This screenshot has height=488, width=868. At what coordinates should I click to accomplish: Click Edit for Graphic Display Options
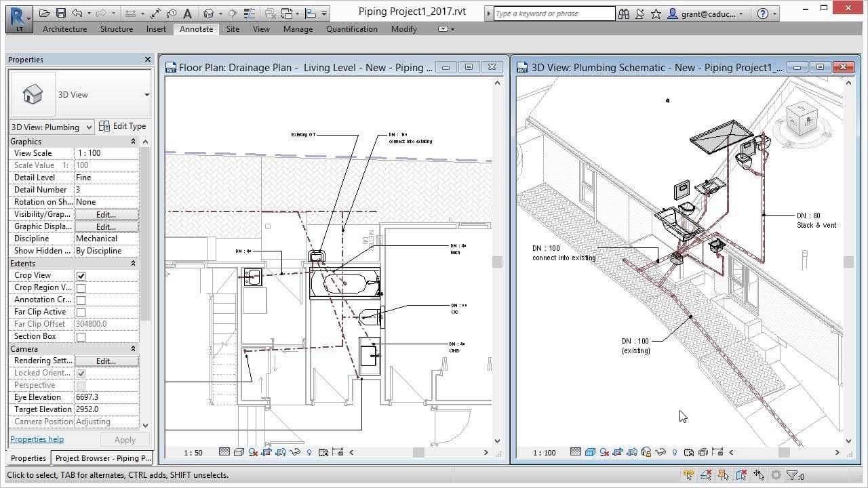pyautogui.click(x=106, y=227)
